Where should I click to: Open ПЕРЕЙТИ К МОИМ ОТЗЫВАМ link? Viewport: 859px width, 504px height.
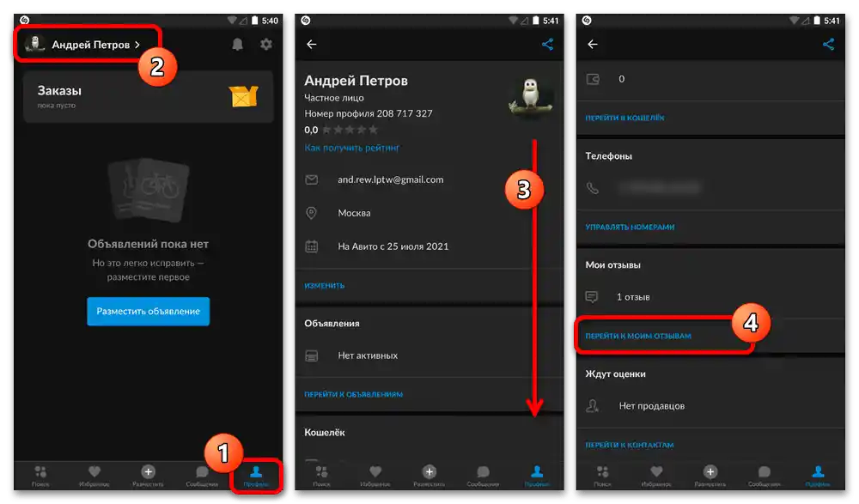[x=638, y=336]
